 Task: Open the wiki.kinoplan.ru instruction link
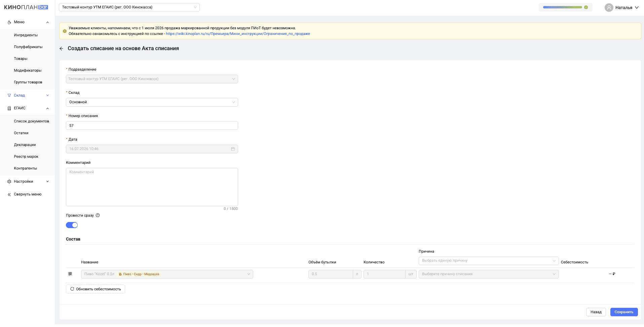[x=238, y=34]
